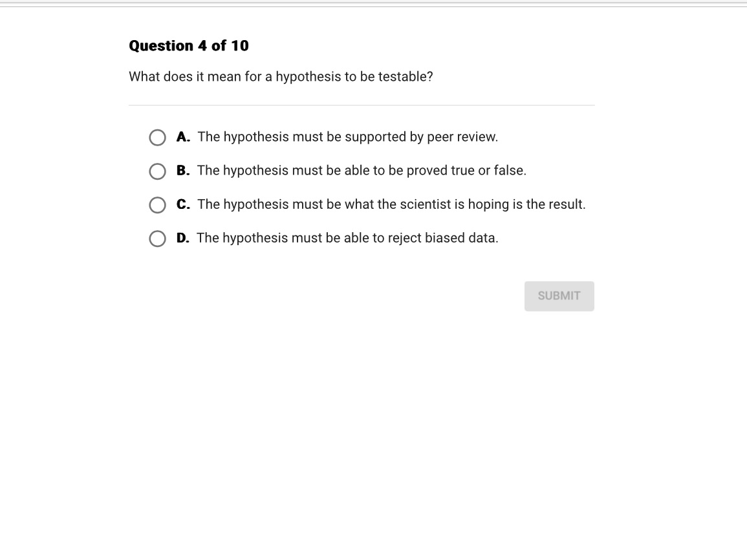Click the horizontal divider below the question
747x560 pixels.
tap(362, 107)
